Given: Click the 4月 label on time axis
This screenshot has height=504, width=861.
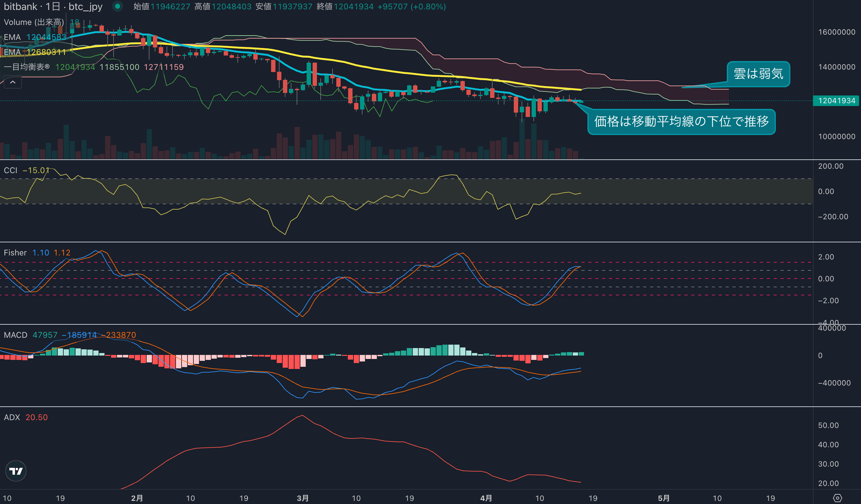Looking at the screenshot, I should click(486, 498).
